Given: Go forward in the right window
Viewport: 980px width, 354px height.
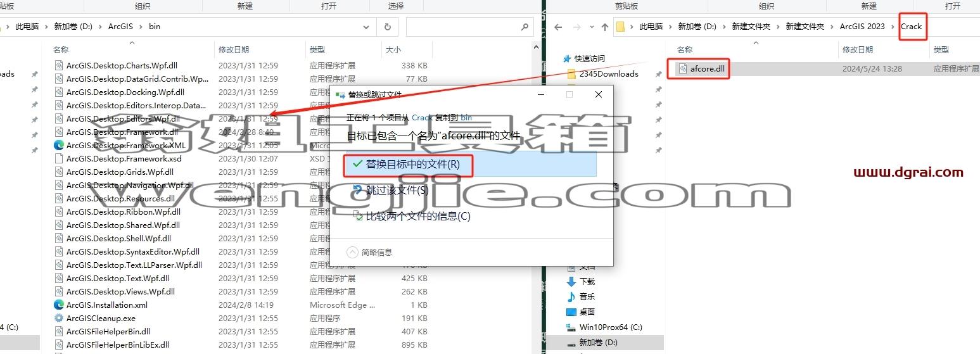Looking at the screenshot, I should 577,27.
